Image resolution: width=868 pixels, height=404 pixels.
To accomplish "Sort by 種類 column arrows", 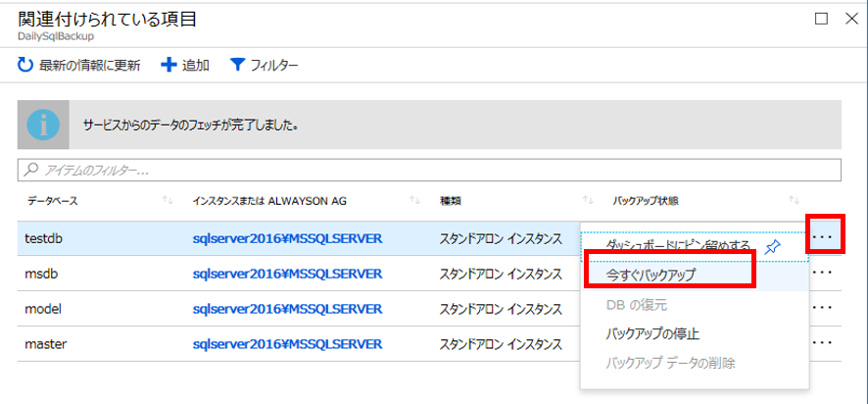I will pyautogui.click(x=588, y=200).
